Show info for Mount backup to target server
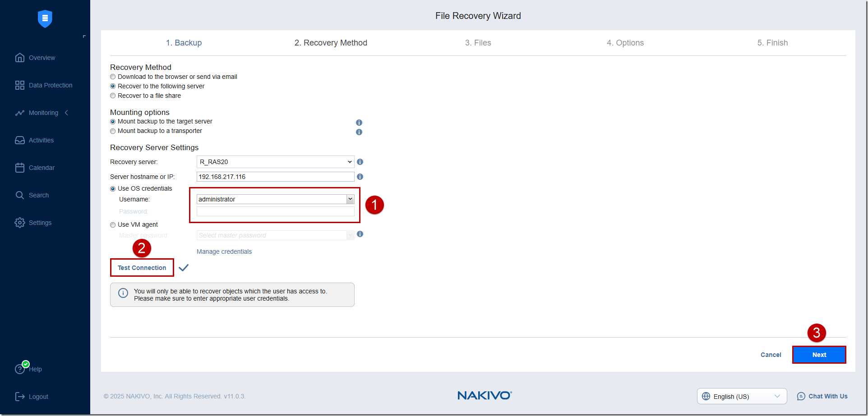The height and width of the screenshot is (416, 868). (x=359, y=123)
